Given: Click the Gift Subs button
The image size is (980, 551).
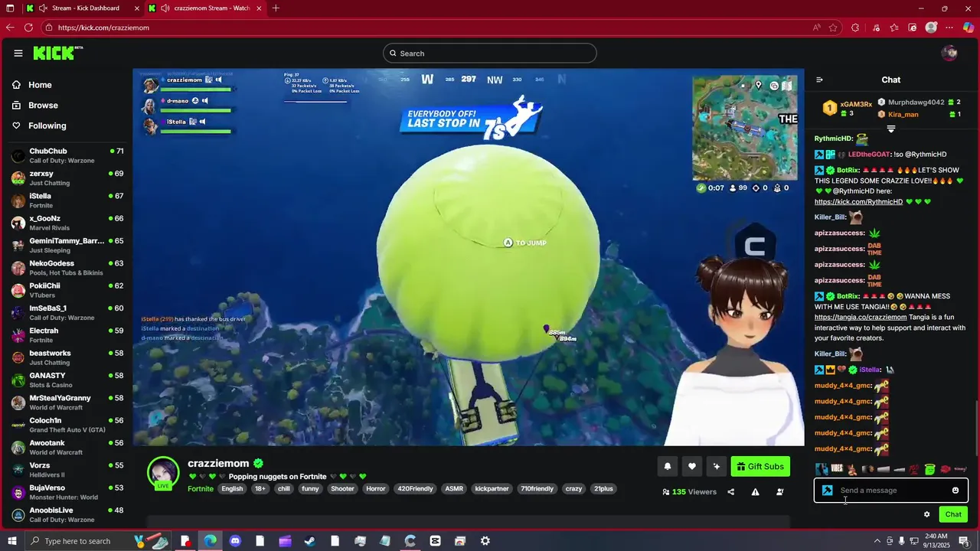Looking at the screenshot, I should pos(760,466).
